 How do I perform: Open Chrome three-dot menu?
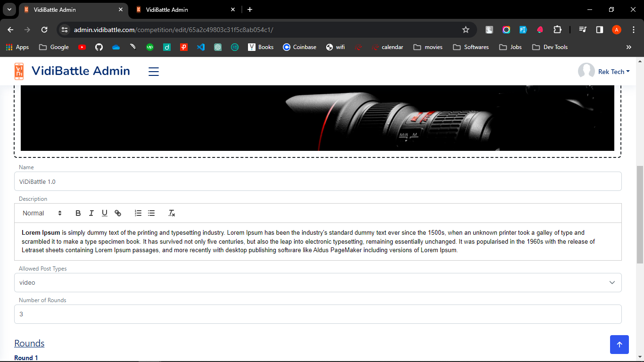pyautogui.click(x=633, y=30)
